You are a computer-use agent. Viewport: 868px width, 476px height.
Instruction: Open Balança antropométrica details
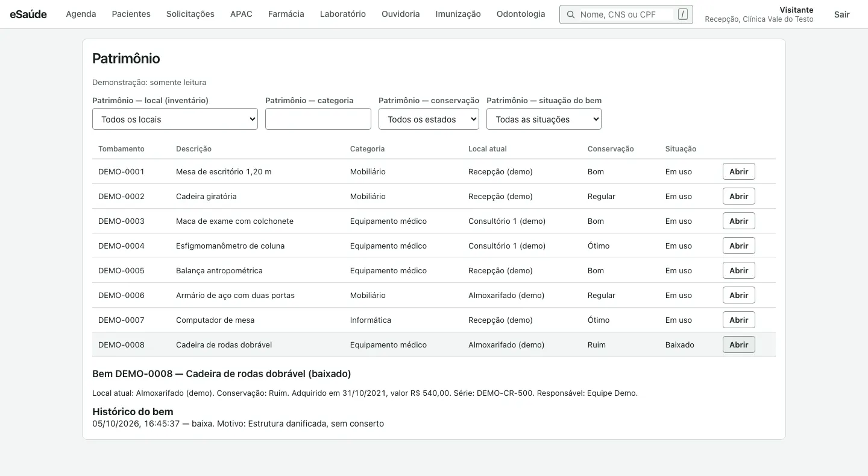coord(739,270)
